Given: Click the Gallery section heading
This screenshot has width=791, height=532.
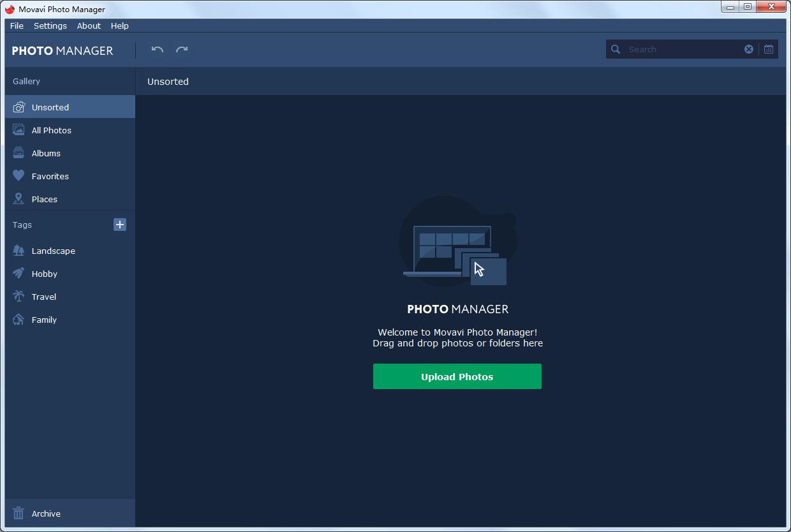Looking at the screenshot, I should click(x=26, y=81).
